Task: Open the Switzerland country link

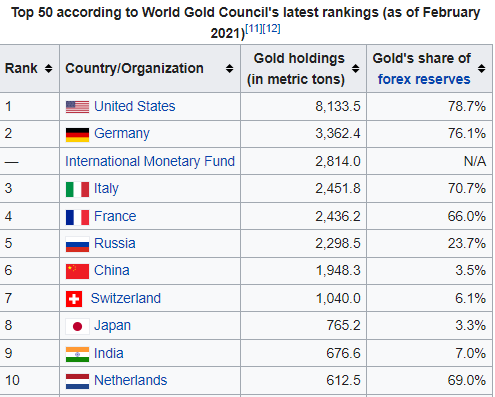Action: point(126,298)
